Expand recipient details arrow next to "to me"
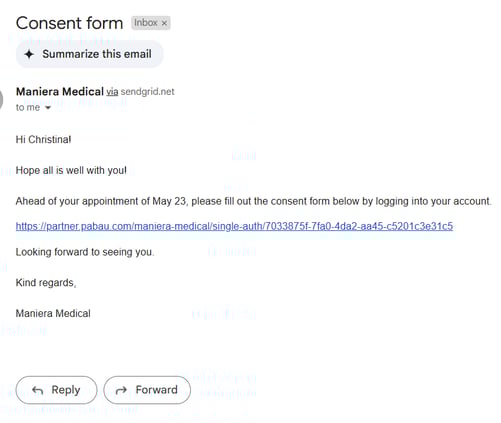This screenshot has width=501, height=423. point(48,108)
